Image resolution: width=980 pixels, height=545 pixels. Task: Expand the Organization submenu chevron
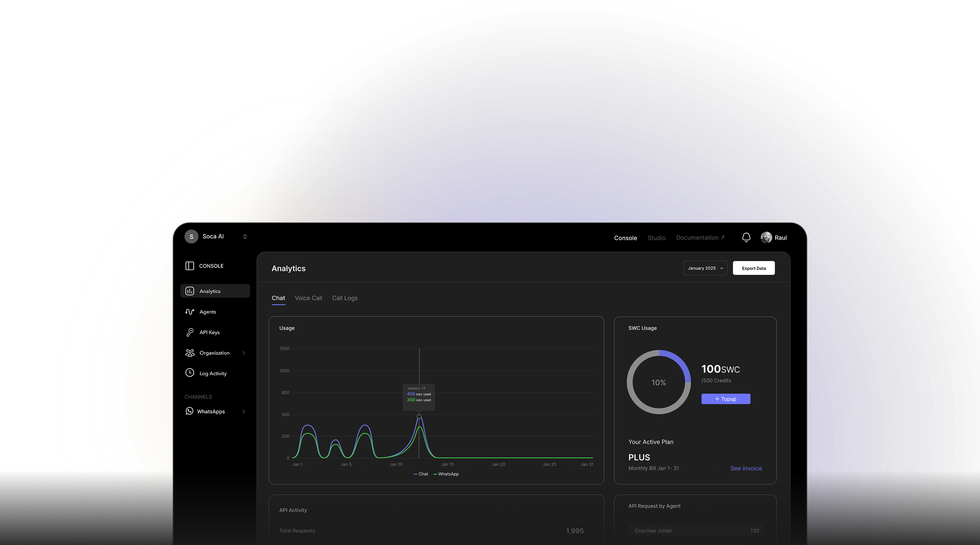pos(244,353)
